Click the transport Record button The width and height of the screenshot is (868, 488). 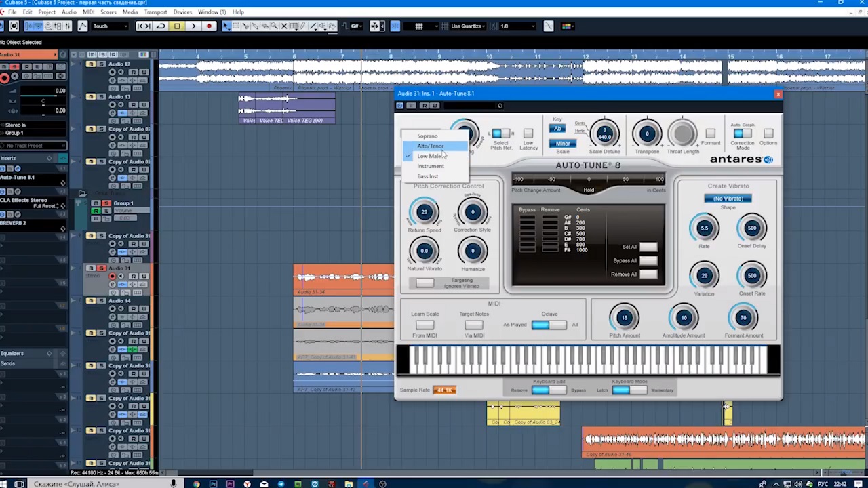tap(209, 26)
